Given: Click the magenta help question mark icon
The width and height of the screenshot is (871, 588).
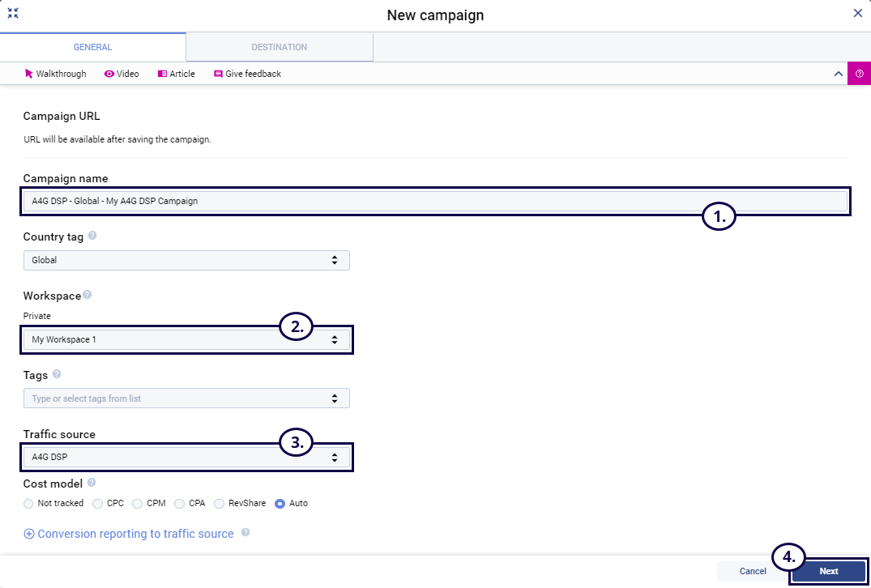Looking at the screenshot, I should 859,74.
